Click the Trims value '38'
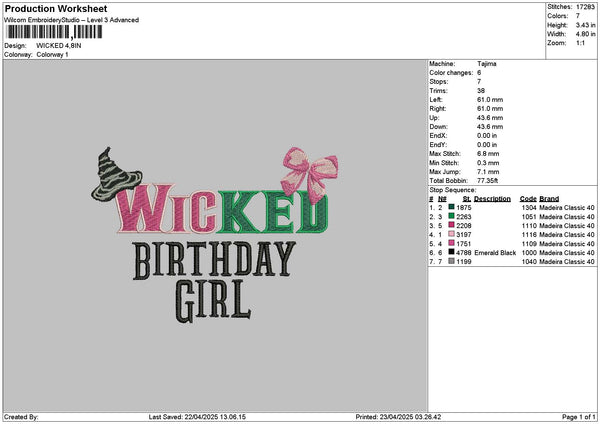The image size is (600, 424). click(x=481, y=91)
